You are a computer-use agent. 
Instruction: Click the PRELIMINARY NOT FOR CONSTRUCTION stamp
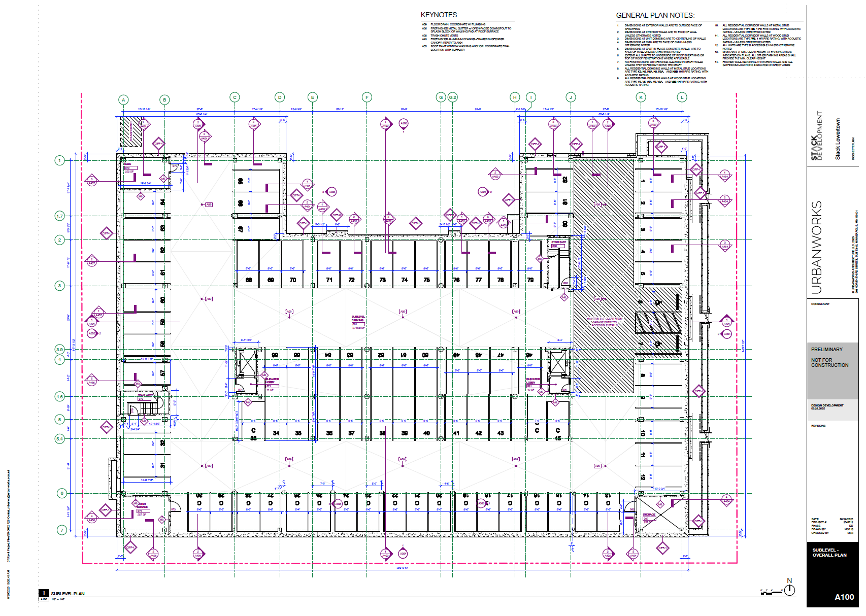click(x=829, y=357)
